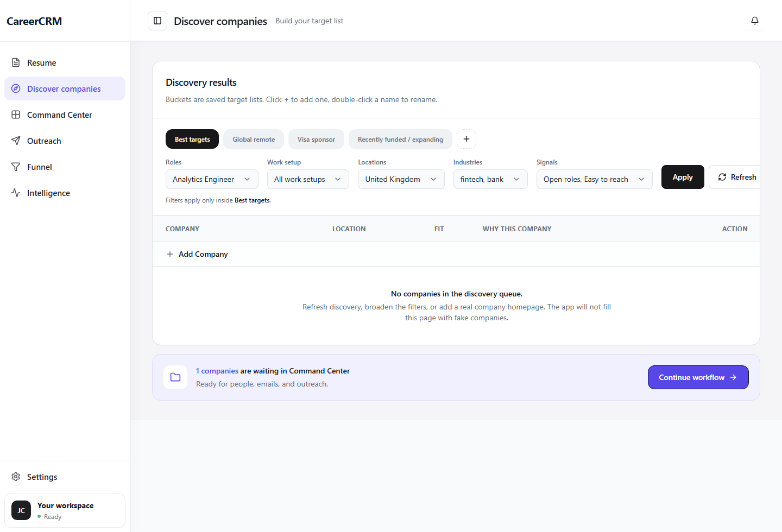Click the CareerCRM logo text

(34, 21)
